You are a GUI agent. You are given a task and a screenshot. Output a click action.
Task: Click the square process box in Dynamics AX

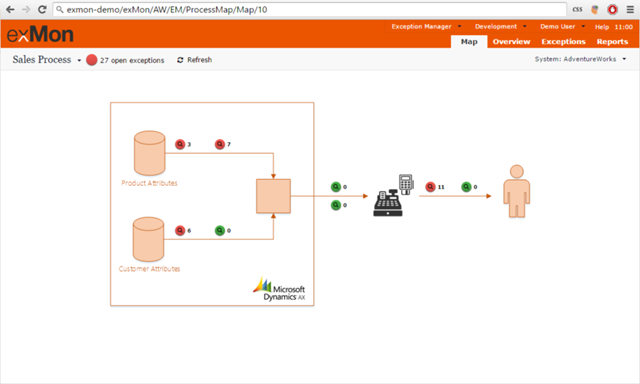coord(273,196)
